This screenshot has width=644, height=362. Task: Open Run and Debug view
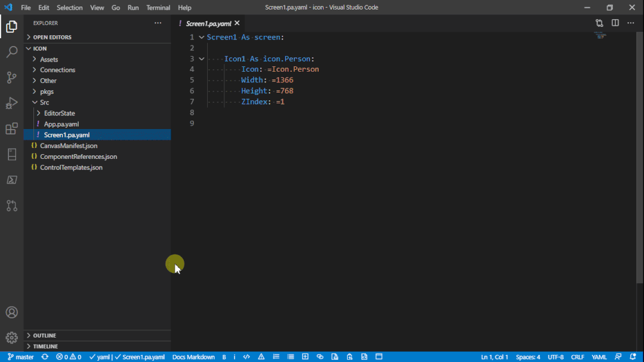click(x=11, y=103)
